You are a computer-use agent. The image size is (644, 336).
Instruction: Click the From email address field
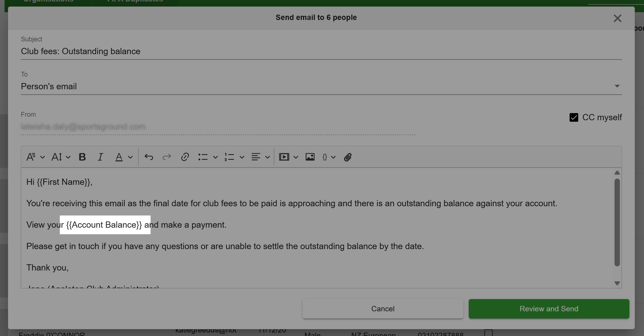[x=218, y=127]
